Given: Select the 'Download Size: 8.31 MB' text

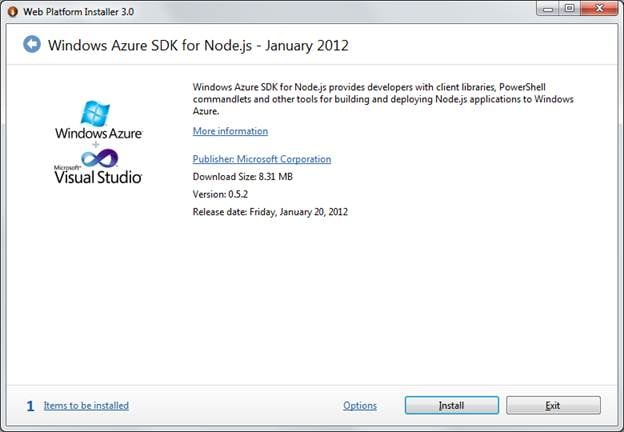Looking at the screenshot, I should click(x=242, y=177).
